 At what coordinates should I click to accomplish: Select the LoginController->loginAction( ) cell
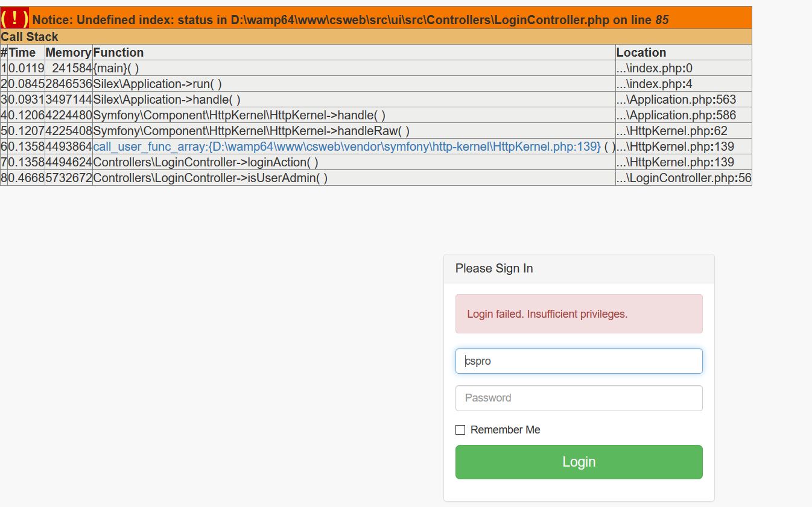coord(354,162)
